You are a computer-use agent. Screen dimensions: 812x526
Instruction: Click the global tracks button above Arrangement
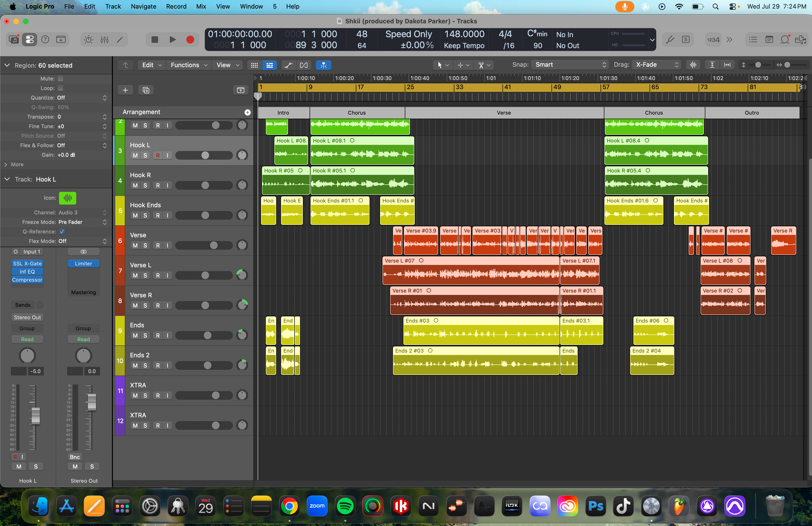(x=241, y=90)
